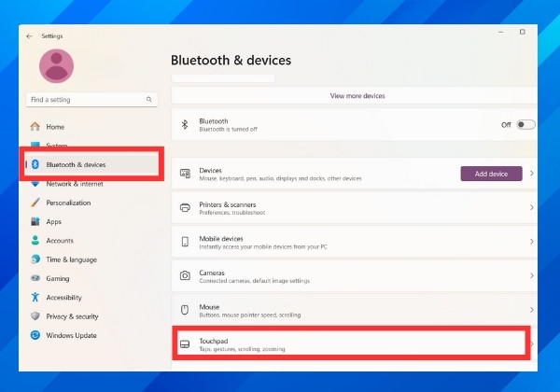Click the Privacy & security shield icon
560x392 pixels.
click(35, 316)
